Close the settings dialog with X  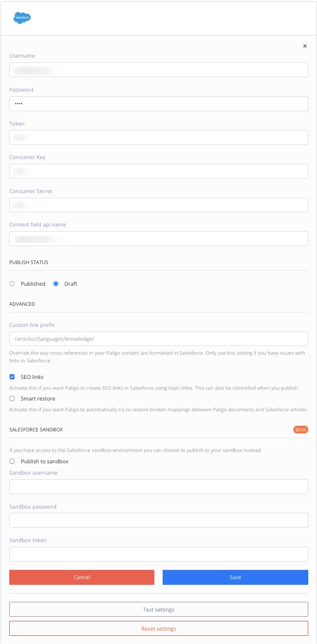[305, 46]
